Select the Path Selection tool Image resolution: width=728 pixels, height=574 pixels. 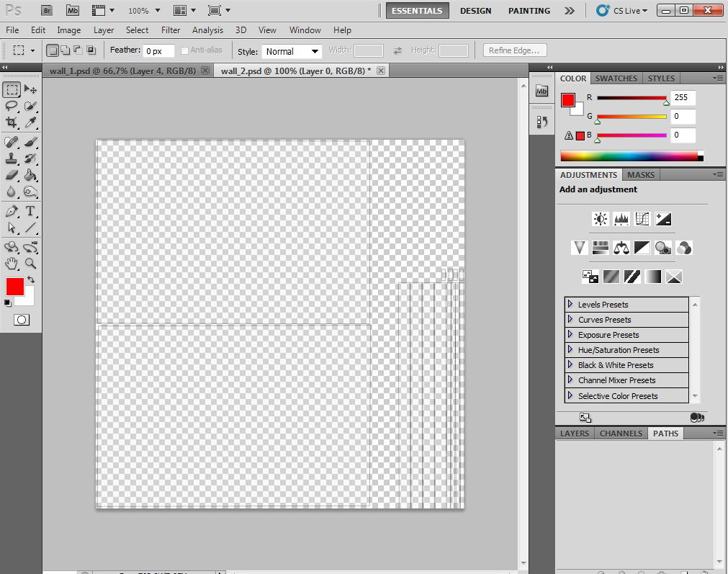[12, 228]
